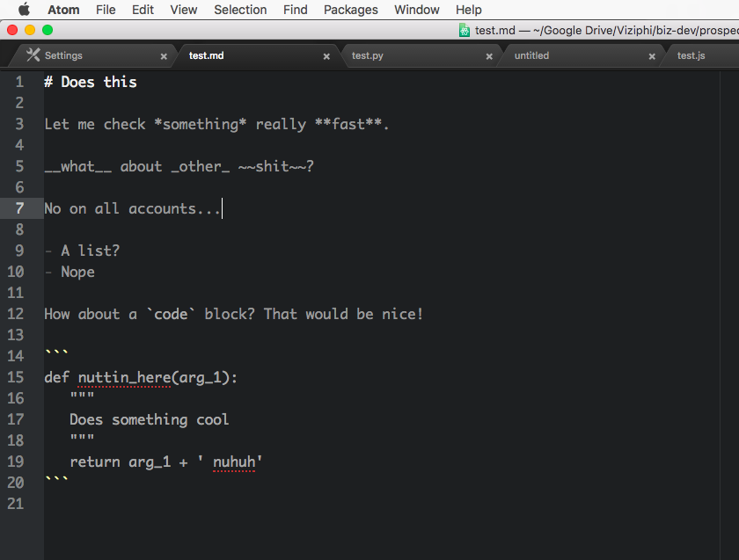
Task: Click the opening backticks on line 14
Action: click(x=56, y=353)
